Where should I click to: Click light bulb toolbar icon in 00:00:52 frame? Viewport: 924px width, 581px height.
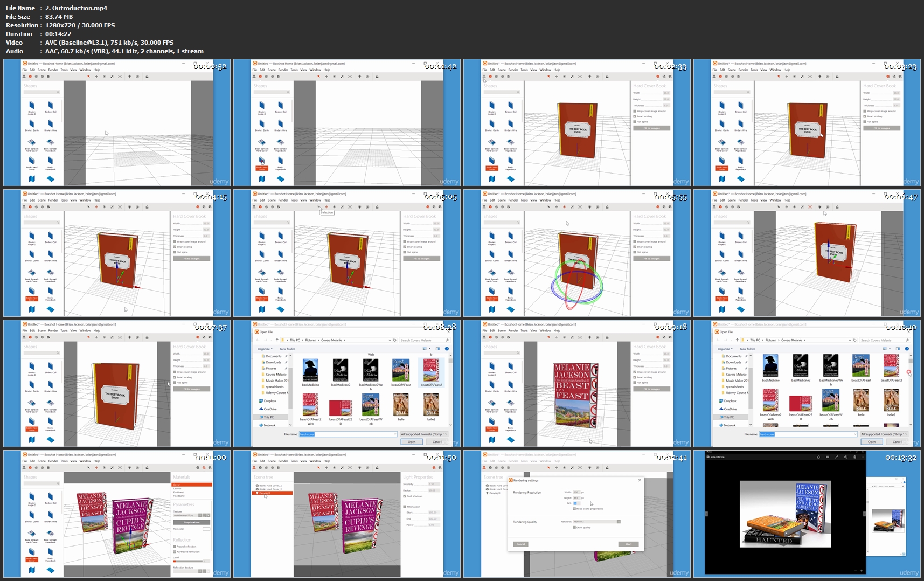tap(129, 77)
